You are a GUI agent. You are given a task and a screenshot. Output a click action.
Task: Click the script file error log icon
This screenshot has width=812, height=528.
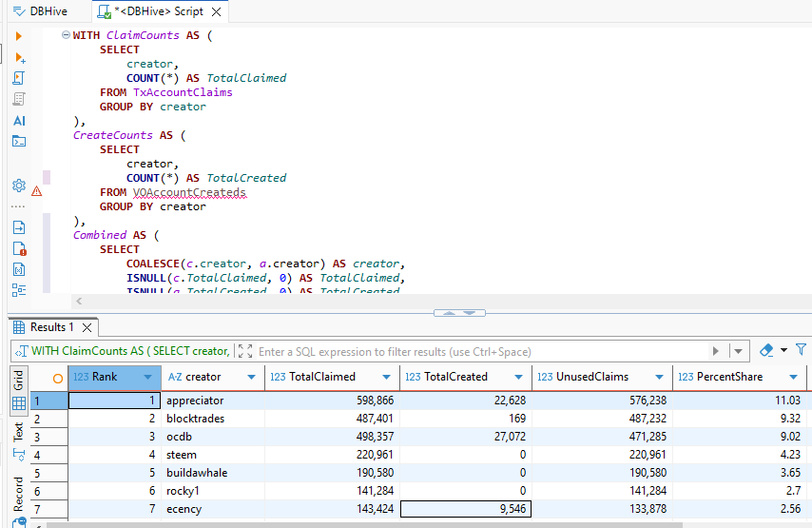coord(19,248)
